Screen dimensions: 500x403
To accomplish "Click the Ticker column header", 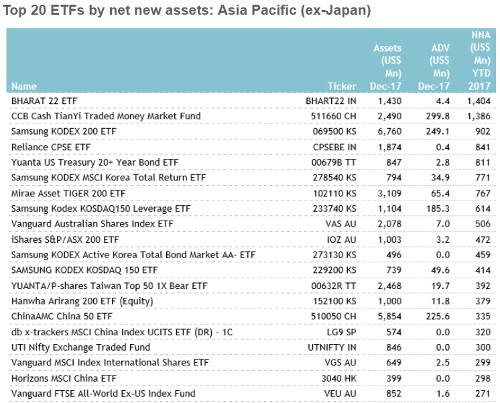I will (x=342, y=86).
